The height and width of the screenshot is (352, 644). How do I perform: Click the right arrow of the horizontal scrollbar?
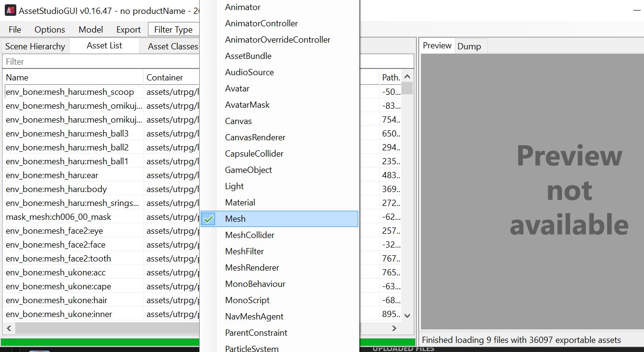(x=394, y=328)
